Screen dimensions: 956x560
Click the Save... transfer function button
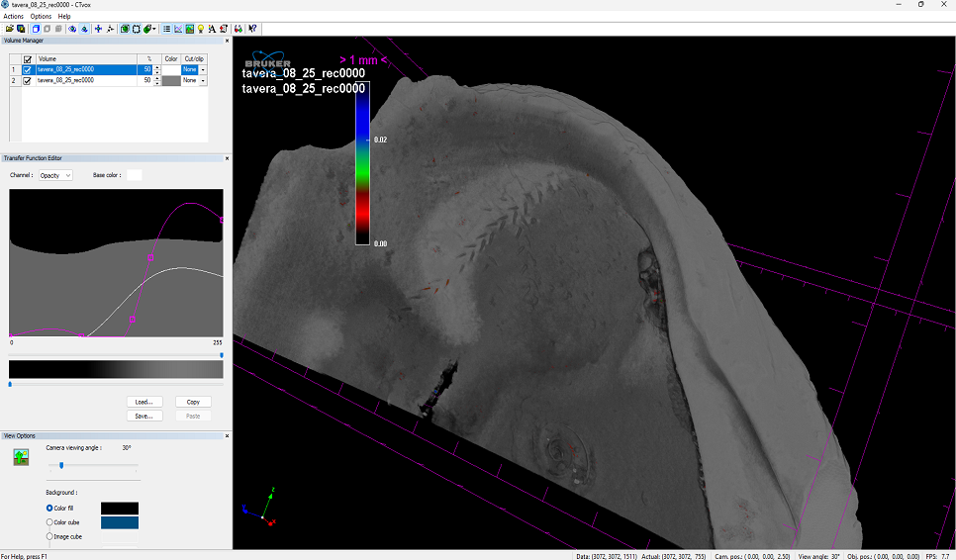pyautogui.click(x=143, y=416)
